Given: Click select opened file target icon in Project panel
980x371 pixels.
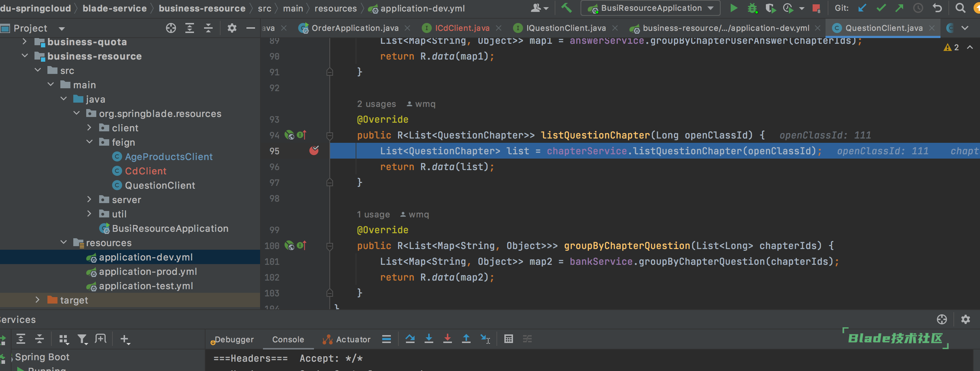Looking at the screenshot, I should click(x=171, y=28).
